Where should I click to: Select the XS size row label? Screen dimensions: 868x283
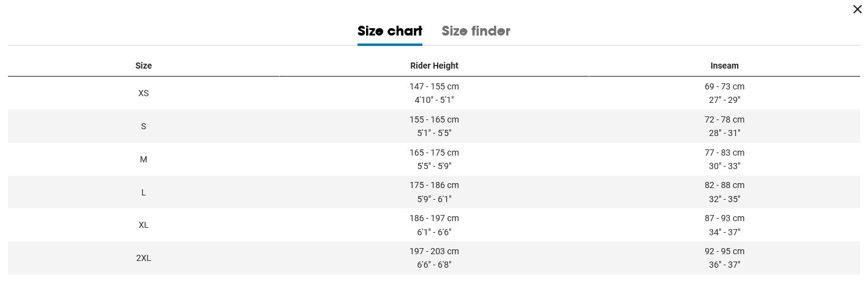143,93
